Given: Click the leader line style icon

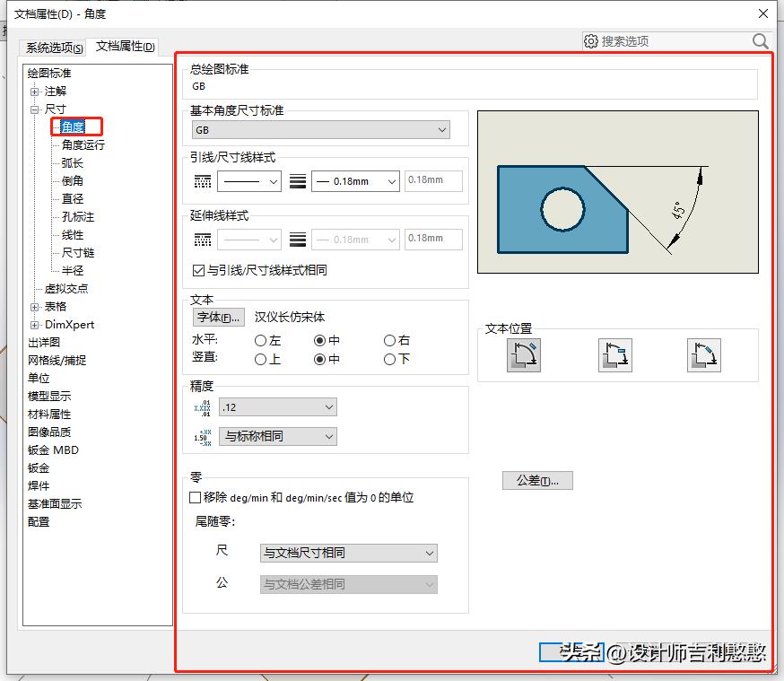Looking at the screenshot, I should tap(202, 180).
